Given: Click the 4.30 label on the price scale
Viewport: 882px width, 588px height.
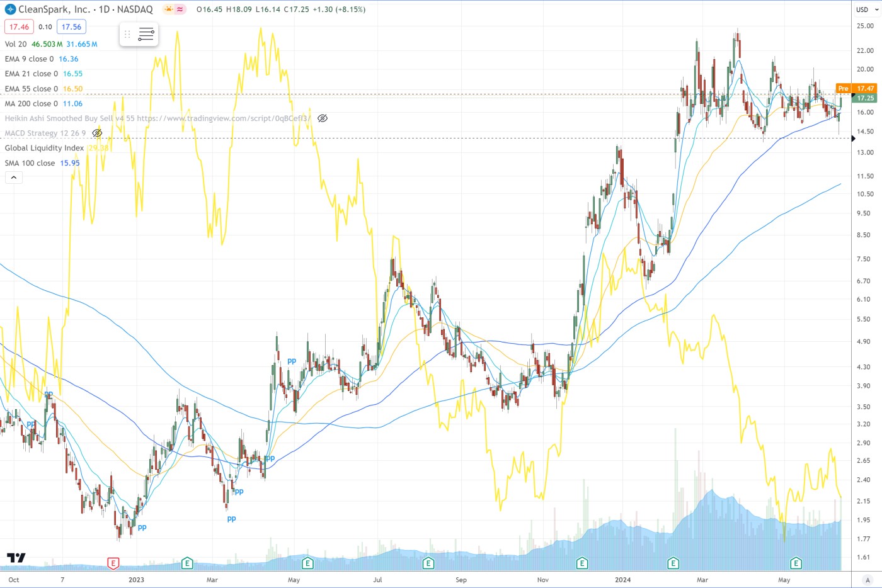Looking at the screenshot, I should pos(863,367).
